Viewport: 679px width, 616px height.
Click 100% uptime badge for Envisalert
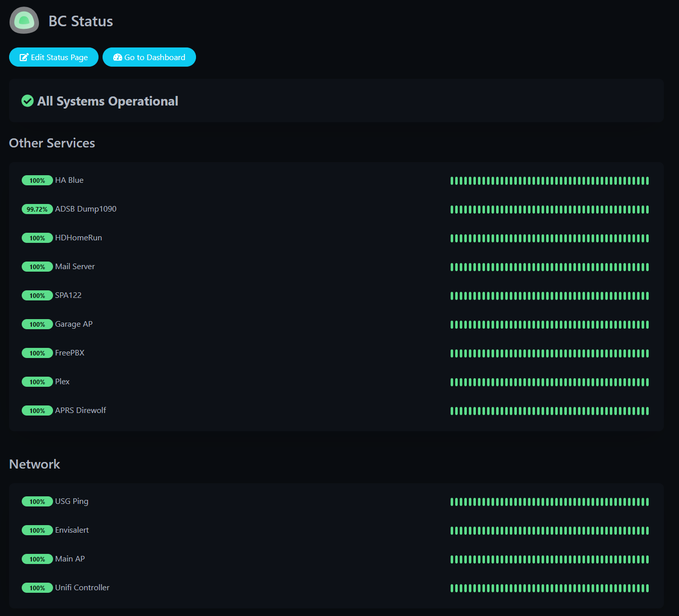37,530
